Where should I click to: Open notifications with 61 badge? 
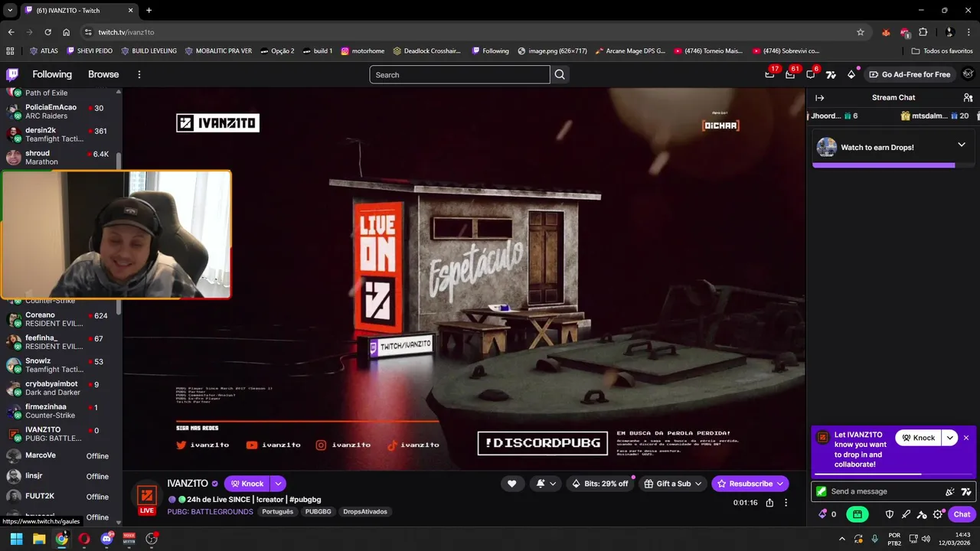click(x=790, y=74)
